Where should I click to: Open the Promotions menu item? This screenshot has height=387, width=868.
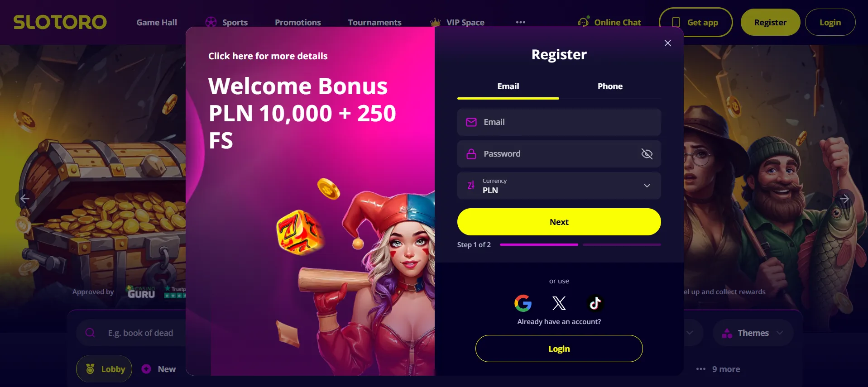click(x=298, y=22)
